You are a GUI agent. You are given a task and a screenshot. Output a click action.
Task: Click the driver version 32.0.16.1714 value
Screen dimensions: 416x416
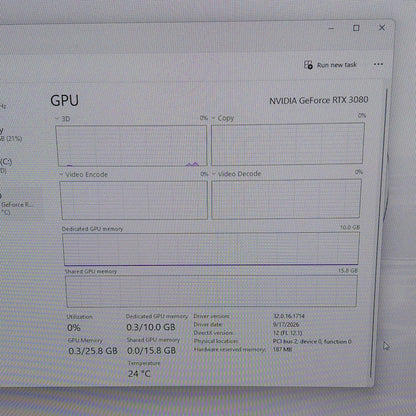[289, 316]
